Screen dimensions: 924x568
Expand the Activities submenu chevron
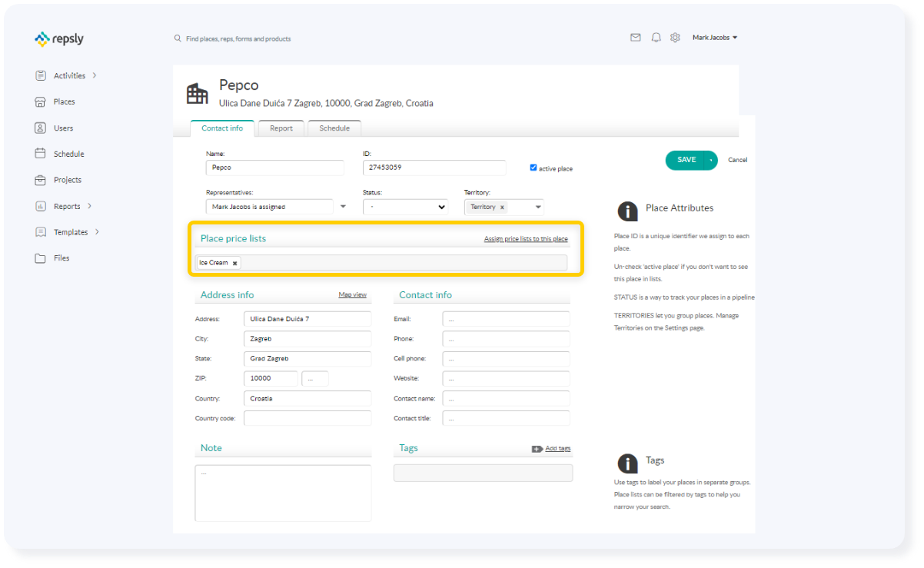click(x=95, y=75)
